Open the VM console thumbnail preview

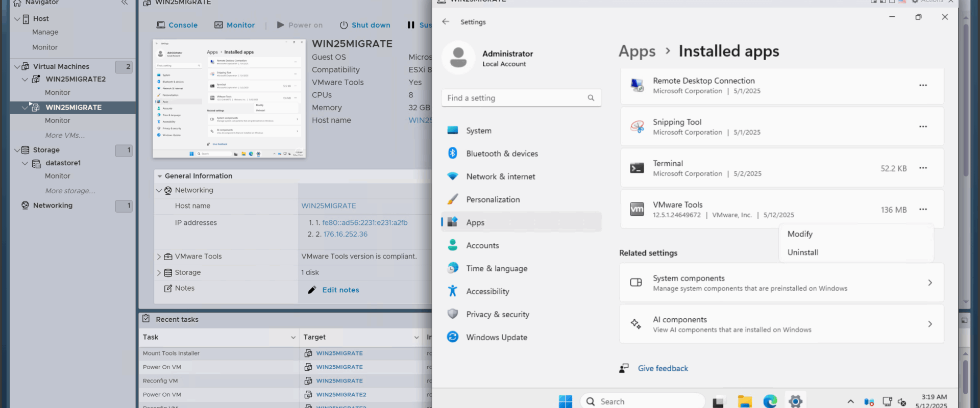pyautogui.click(x=229, y=98)
